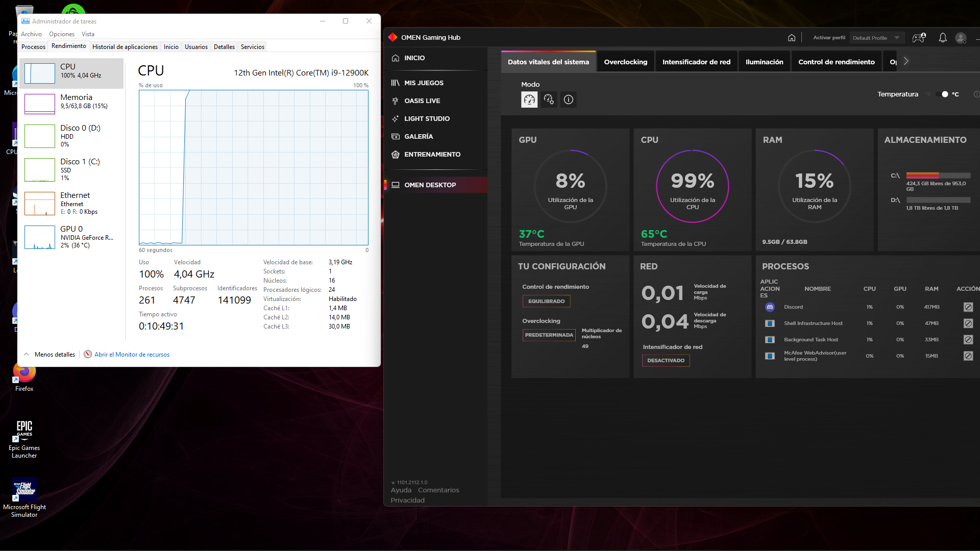Open the Opciones menu in Task Manager
This screenshot has width=980, height=551.
(61, 34)
